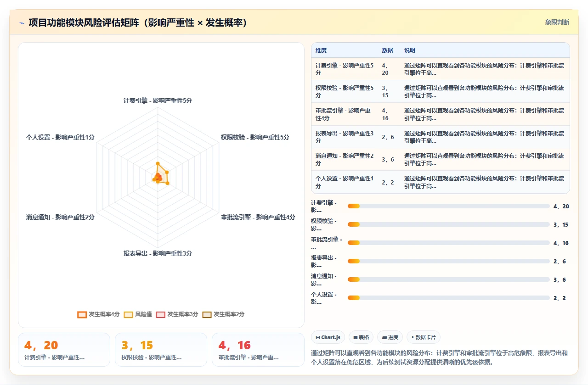Click the 计费引擎 progress bar

448,206
